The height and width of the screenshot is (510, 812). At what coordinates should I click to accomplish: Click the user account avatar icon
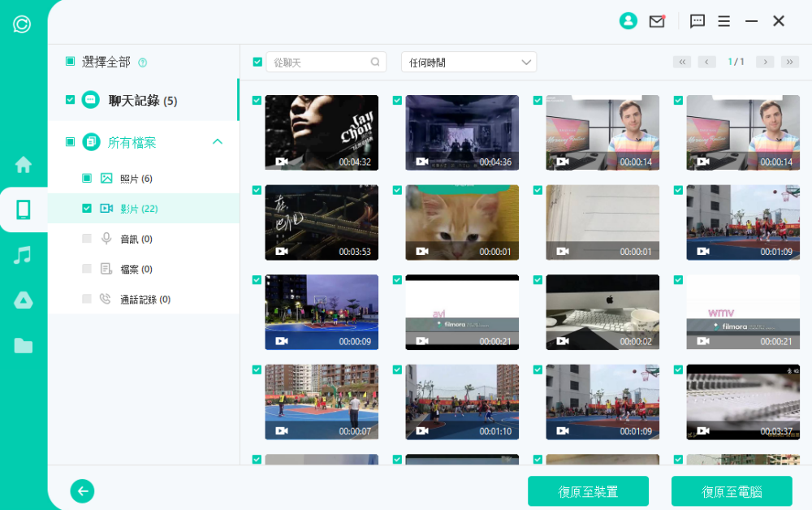tap(628, 21)
